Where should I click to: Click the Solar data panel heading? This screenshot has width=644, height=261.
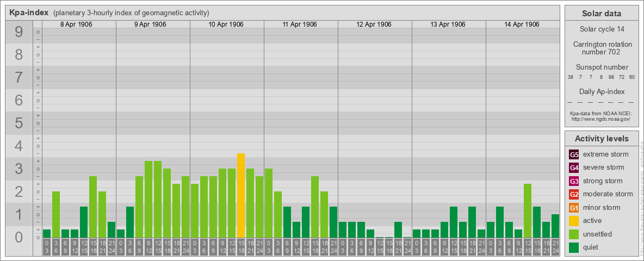point(601,14)
